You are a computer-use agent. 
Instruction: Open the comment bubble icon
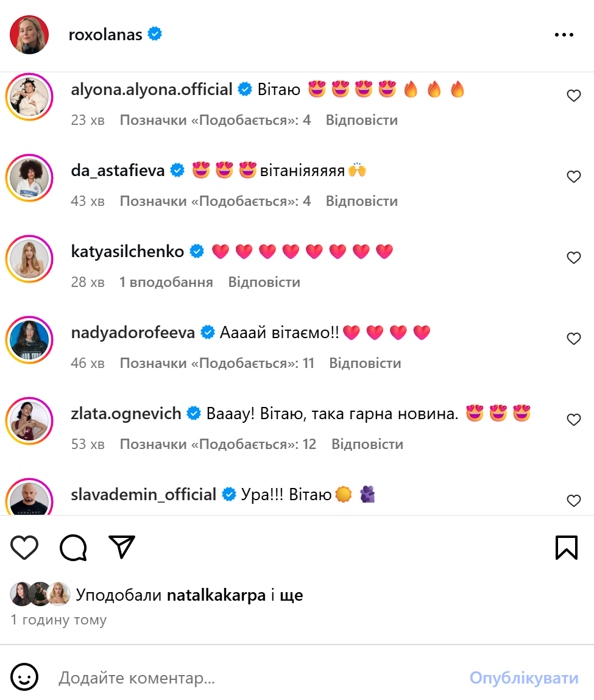tap(73, 547)
